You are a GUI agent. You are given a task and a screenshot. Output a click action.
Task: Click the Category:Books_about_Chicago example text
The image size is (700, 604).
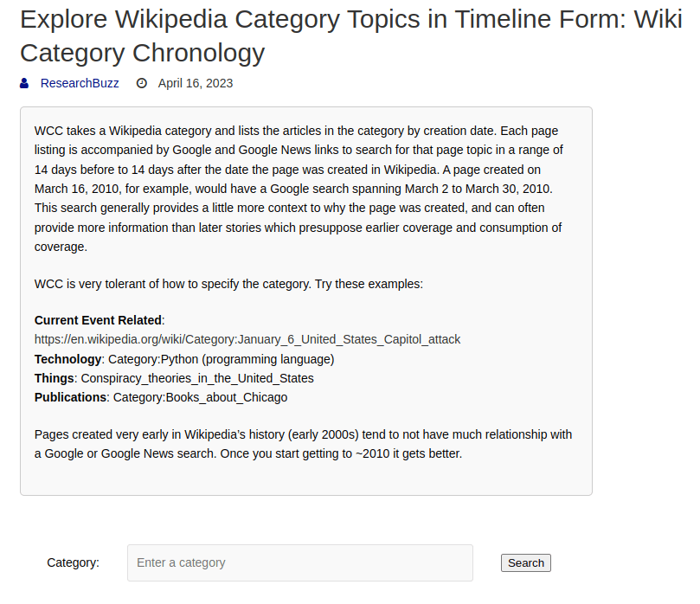[x=200, y=397]
